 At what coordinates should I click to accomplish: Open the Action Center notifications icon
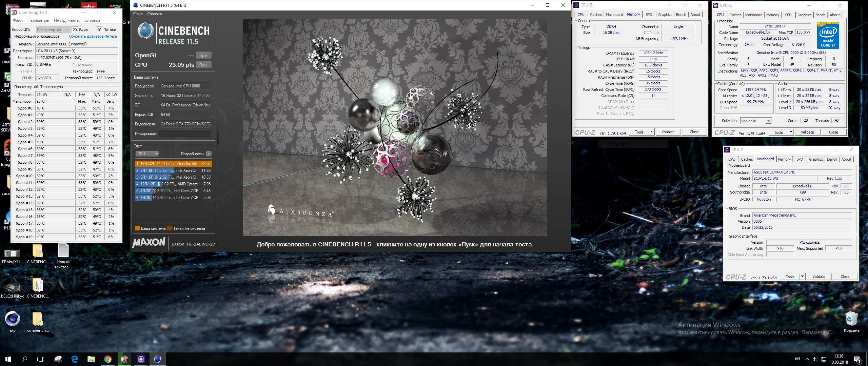tap(857, 360)
